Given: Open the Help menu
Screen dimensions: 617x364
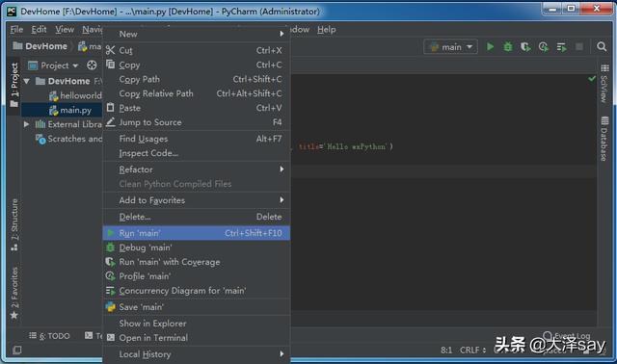Looking at the screenshot, I should click(x=327, y=30).
